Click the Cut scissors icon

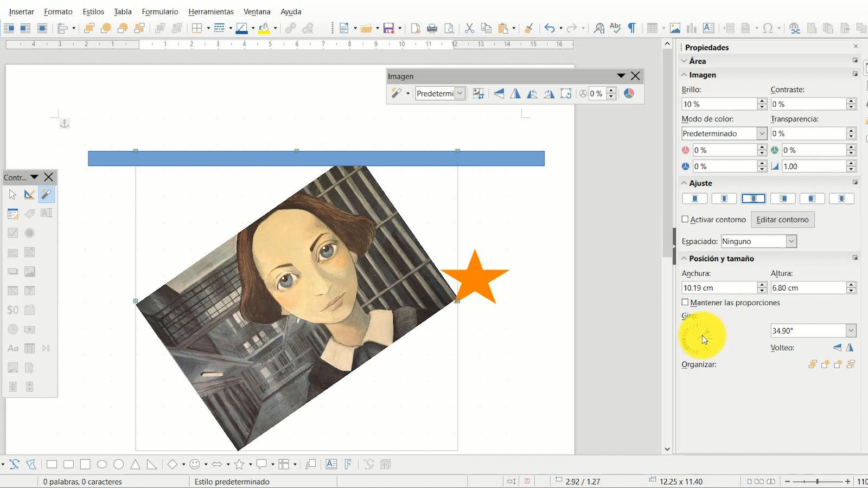[x=469, y=28]
